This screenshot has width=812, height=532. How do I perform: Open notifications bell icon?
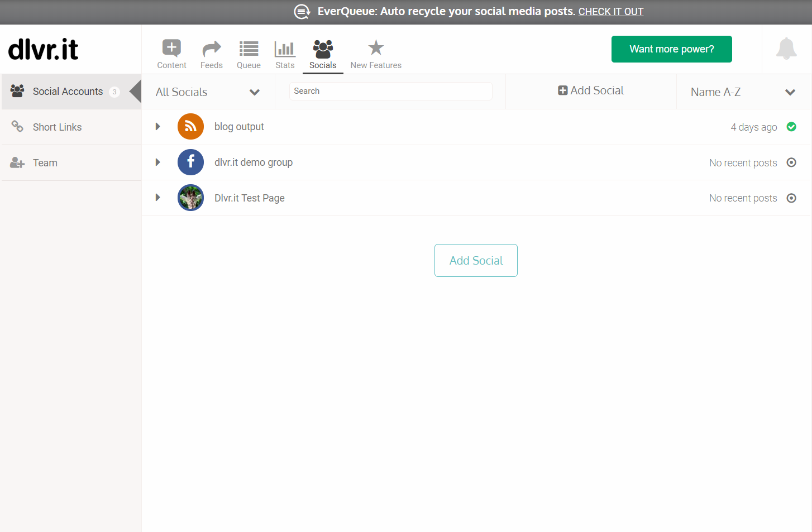click(x=786, y=49)
